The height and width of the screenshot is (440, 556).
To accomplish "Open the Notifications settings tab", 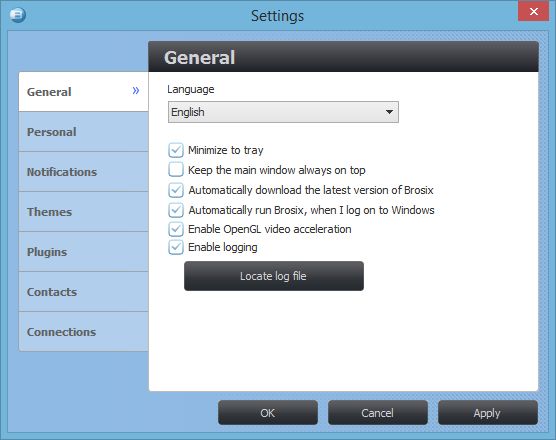I will point(83,172).
